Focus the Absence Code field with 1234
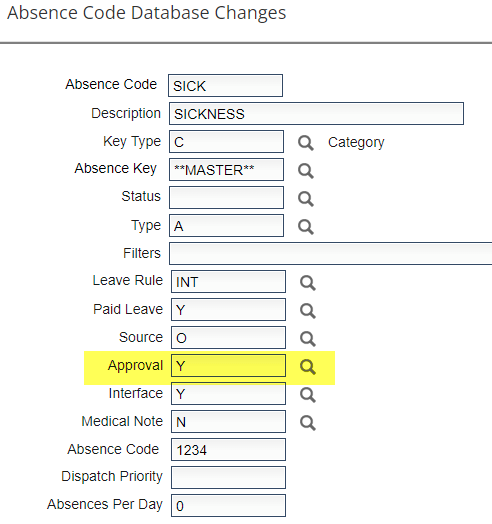492x524 pixels. 229,449
